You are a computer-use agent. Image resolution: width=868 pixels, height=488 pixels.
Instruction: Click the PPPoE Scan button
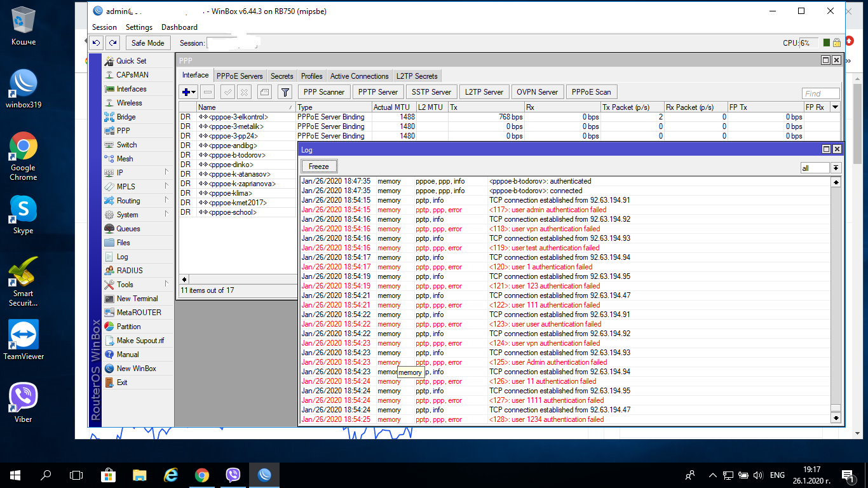click(x=590, y=92)
